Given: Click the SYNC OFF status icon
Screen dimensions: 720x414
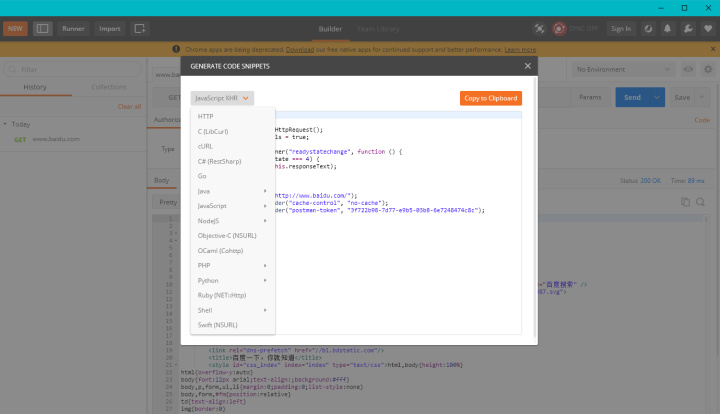Looking at the screenshot, I should coord(559,28).
